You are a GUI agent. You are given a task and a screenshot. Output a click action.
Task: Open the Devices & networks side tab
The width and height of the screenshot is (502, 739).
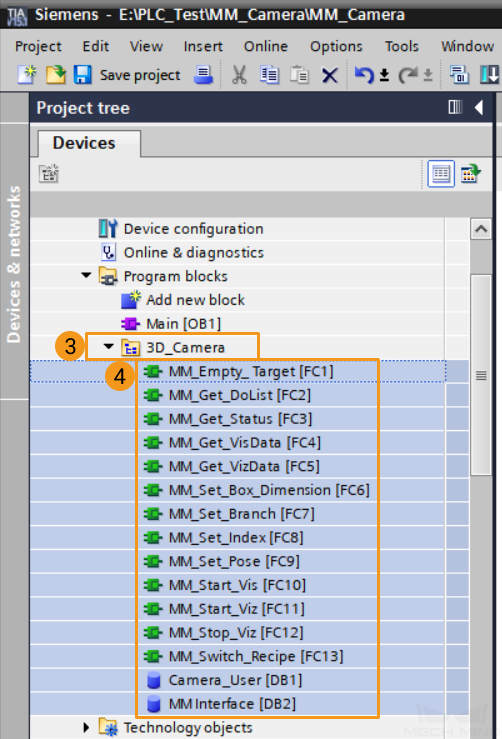14,264
